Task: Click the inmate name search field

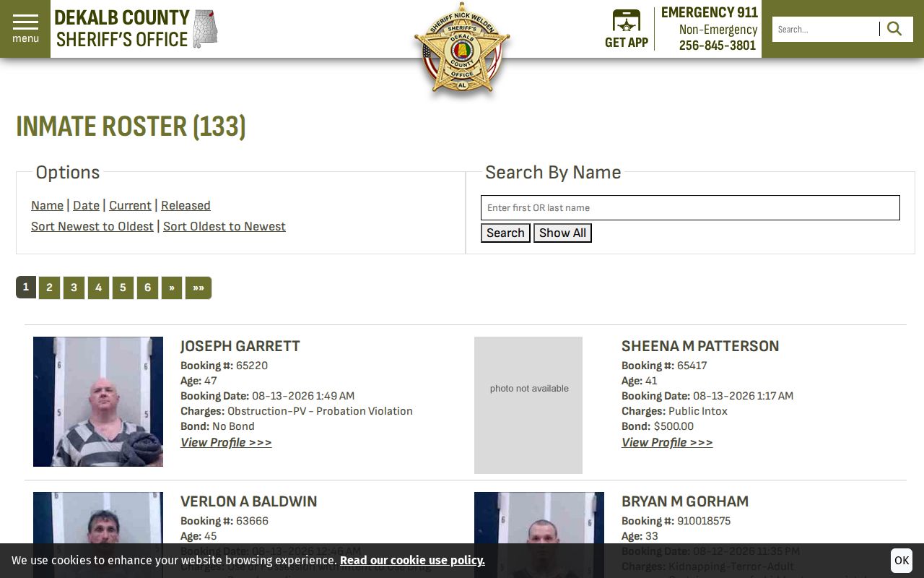Action: pos(690,207)
